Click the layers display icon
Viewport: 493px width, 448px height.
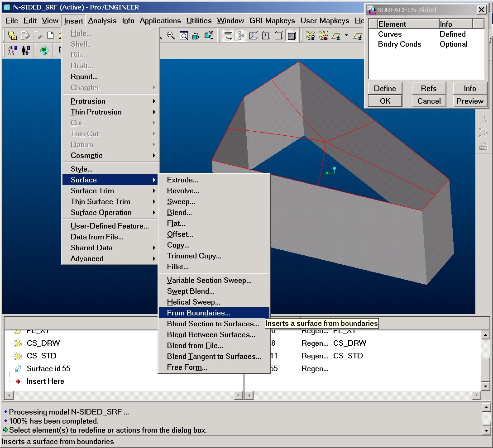tap(228, 36)
